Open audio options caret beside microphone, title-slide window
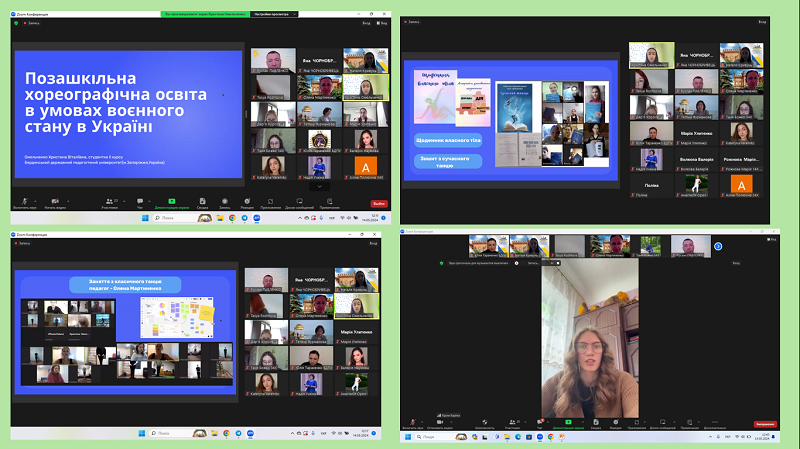800x449 pixels. [36, 200]
